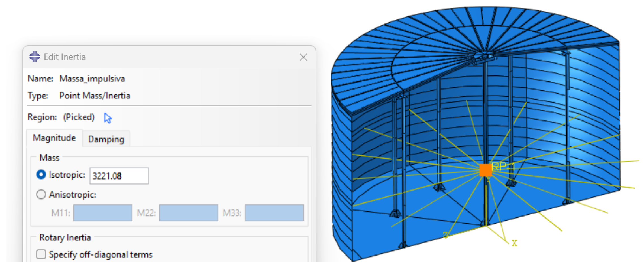Click the M22 mass input field
Image resolution: width=644 pixels, height=270 pixels.
(189, 213)
